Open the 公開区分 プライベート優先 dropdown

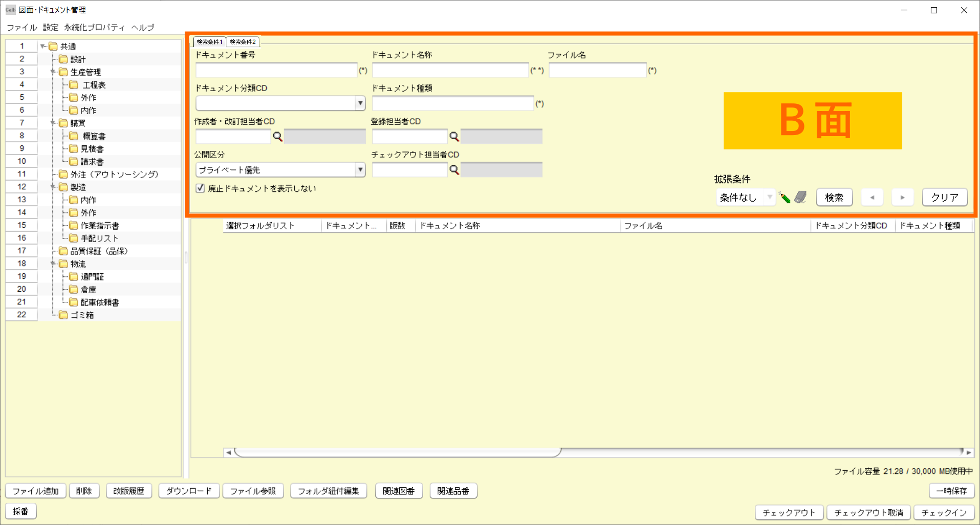pos(360,170)
